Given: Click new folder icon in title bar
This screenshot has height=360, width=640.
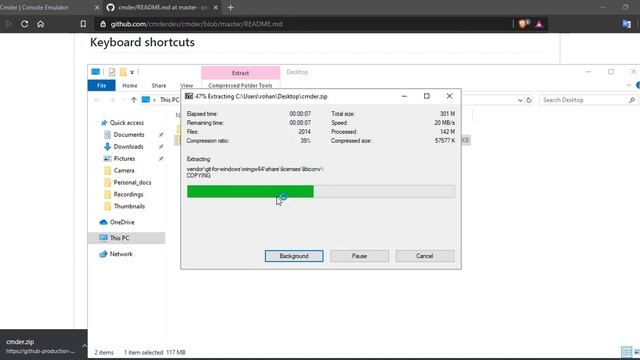Looking at the screenshot, I should (x=123, y=72).
